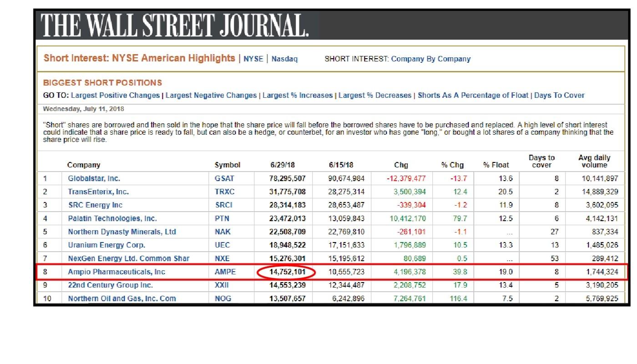The image size is (637, 364).
Task: Go to Largest Negative Changes
Action: point(211,96)
